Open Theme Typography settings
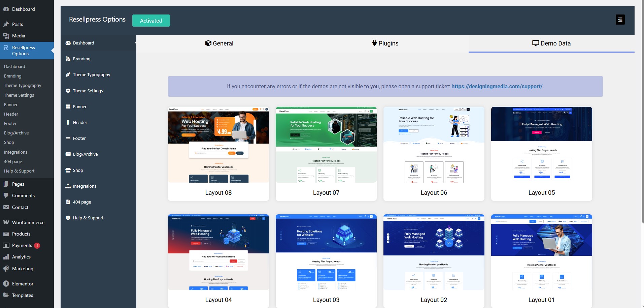 (68, 74)
